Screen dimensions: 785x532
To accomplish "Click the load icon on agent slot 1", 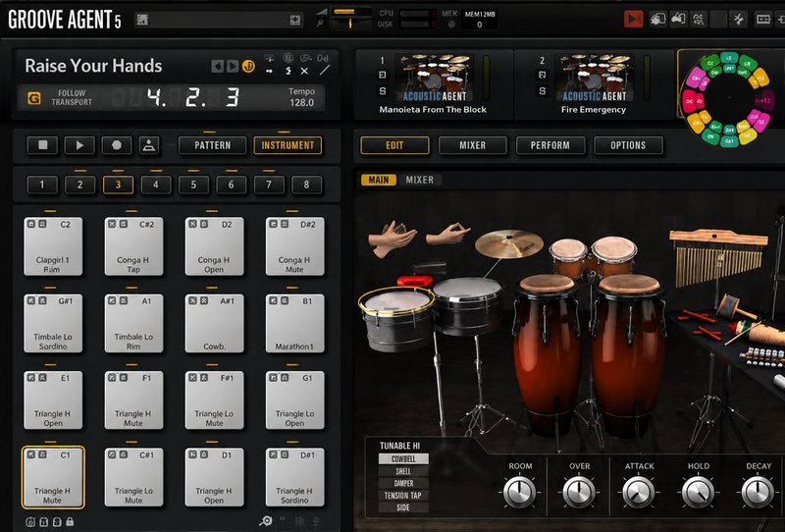I will click(x=382, y=76).
